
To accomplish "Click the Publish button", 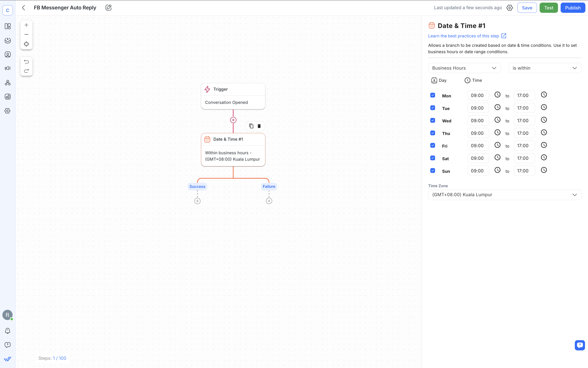I will click(x=572, y=8).
